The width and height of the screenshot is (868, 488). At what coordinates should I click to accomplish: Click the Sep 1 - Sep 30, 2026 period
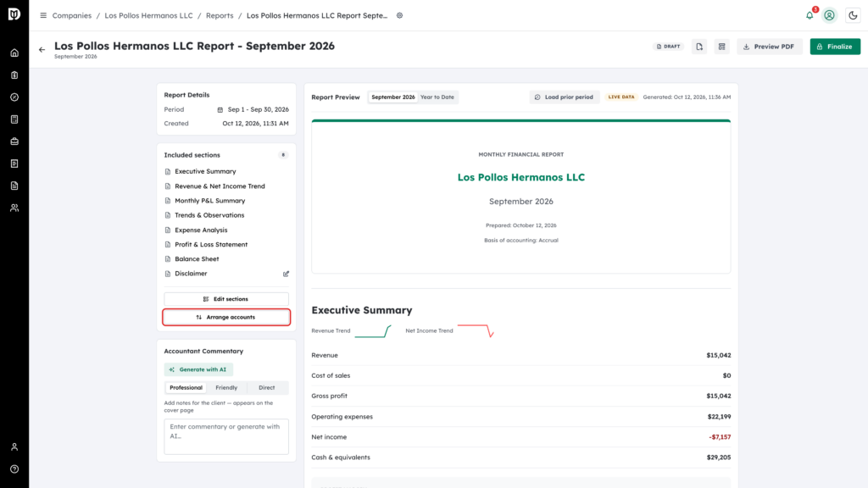tap(258, 109)
